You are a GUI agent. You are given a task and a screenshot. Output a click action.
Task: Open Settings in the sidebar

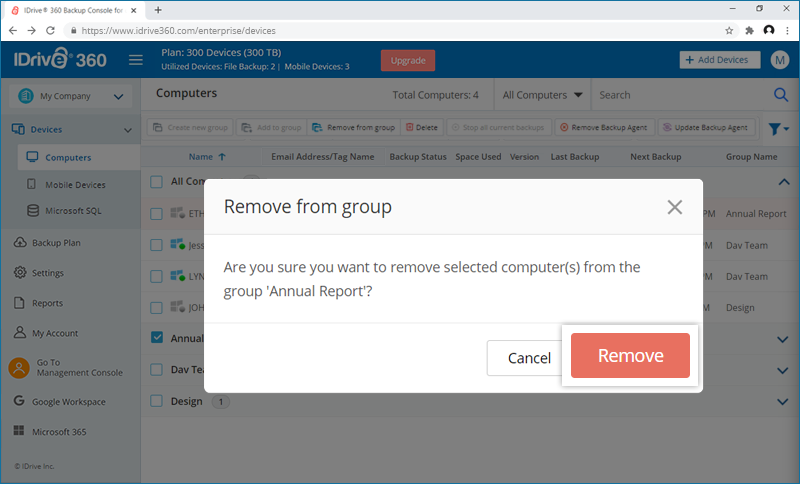tap(47, 273)
